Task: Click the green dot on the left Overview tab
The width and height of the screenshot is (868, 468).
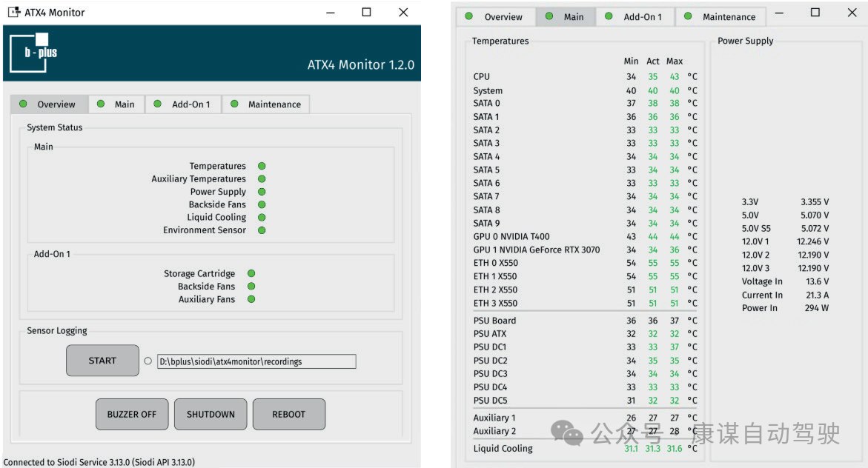Action: pyautogui.click(x=23, y=104)
